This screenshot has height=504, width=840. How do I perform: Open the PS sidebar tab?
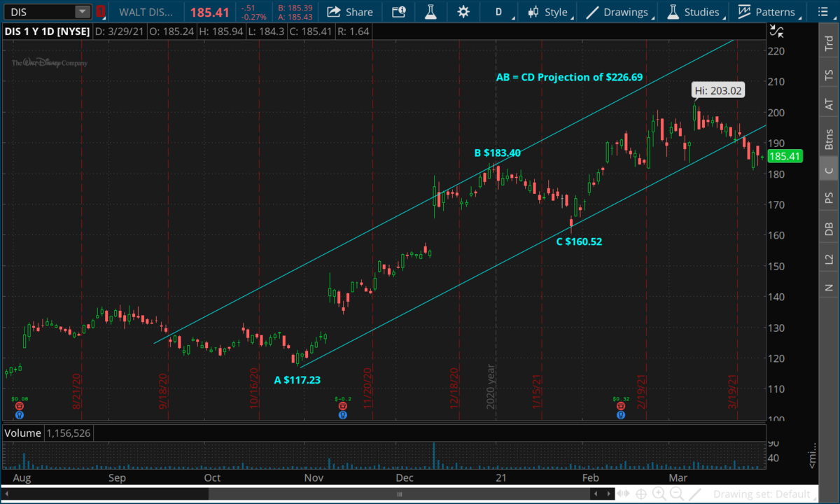pyautogui.click(x=829, y=197)
